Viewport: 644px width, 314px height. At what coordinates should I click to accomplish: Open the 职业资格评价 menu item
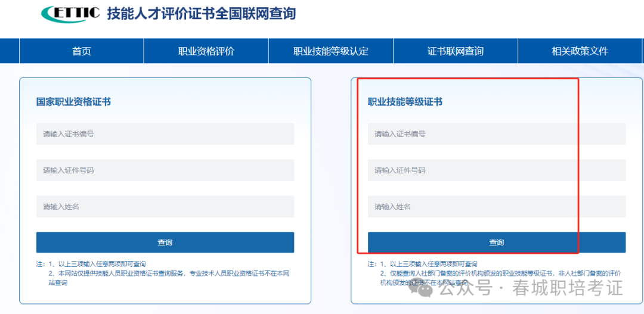pyautogui.click(x=206, y=51)
